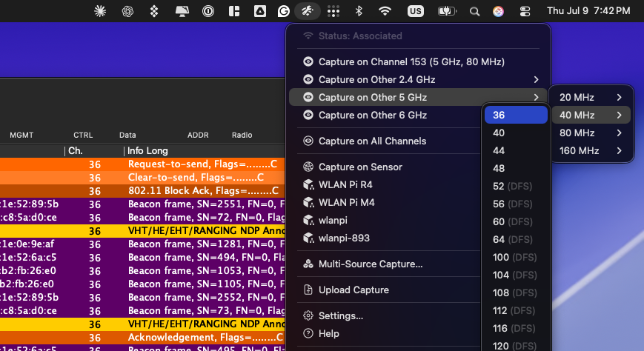Click the CTRL filter button in Wireshark
Image resolution: width=644 pixels, height=351 pixels.
[x=83, y=135]
